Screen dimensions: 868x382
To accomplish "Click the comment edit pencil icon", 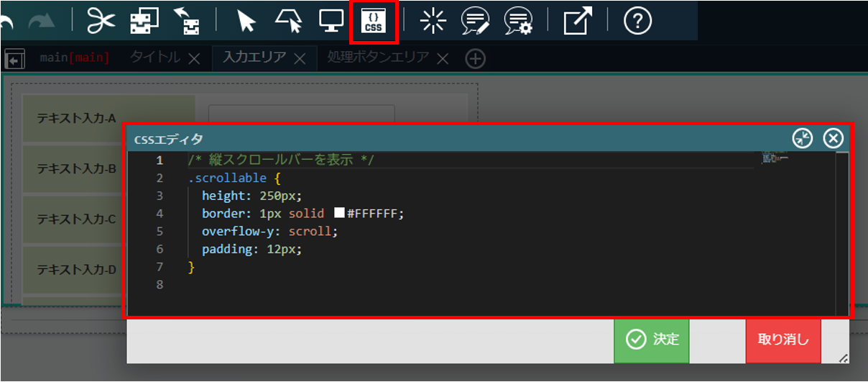I will [x=475, y=22].
